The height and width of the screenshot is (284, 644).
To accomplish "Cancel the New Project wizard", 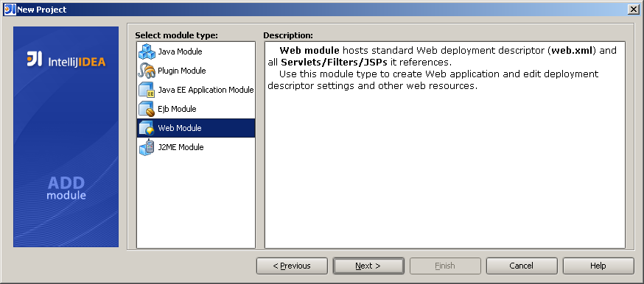I will pos(522,266).
